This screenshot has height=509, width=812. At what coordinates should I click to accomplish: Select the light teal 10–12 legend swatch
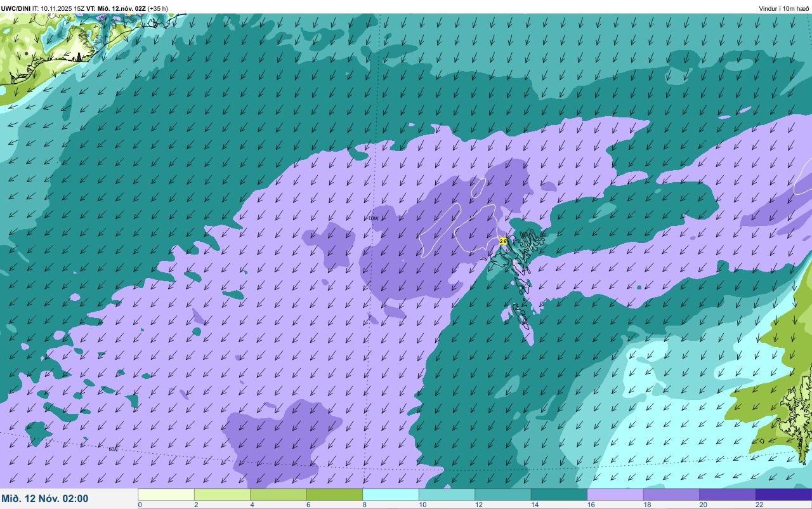[x=447, y=494]
